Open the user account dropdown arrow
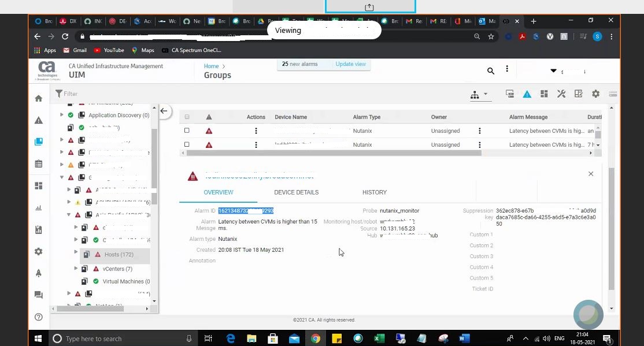 554,71
